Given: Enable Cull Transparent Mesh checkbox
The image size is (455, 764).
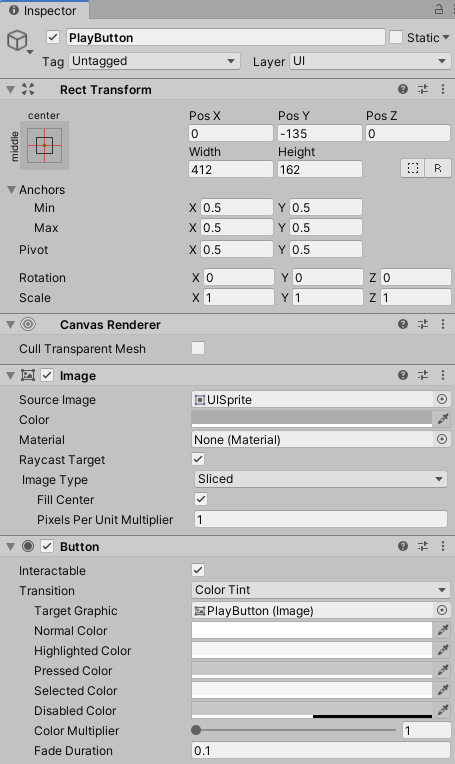Looking at the screenshot, I should pyautogui.click(x=198, y=348).
